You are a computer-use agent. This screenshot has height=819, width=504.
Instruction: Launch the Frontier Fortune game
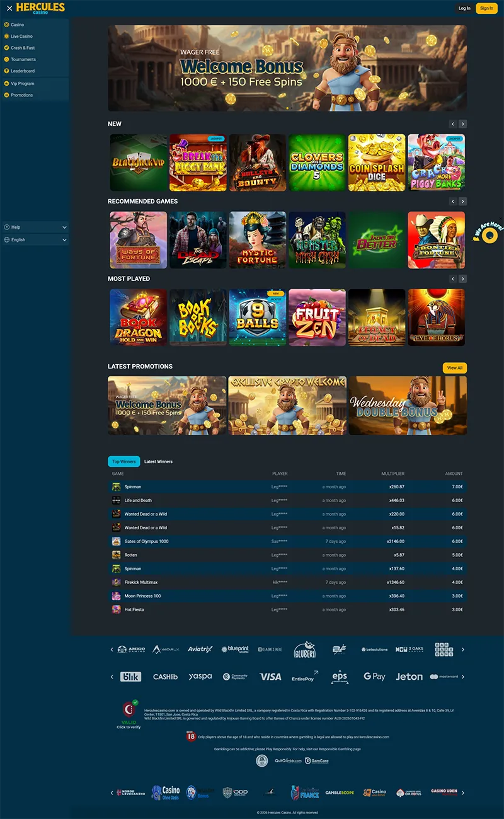pos(436,240)
